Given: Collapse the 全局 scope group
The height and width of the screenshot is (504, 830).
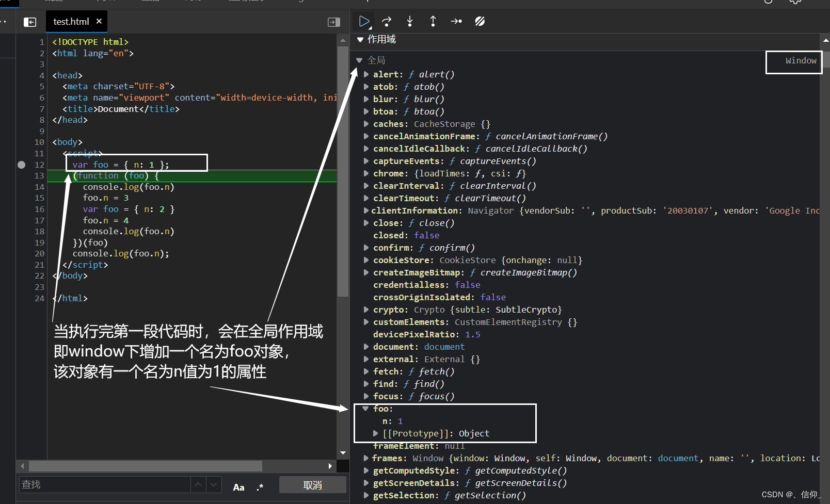Looking at the screenshot, I should click(359, 60).
